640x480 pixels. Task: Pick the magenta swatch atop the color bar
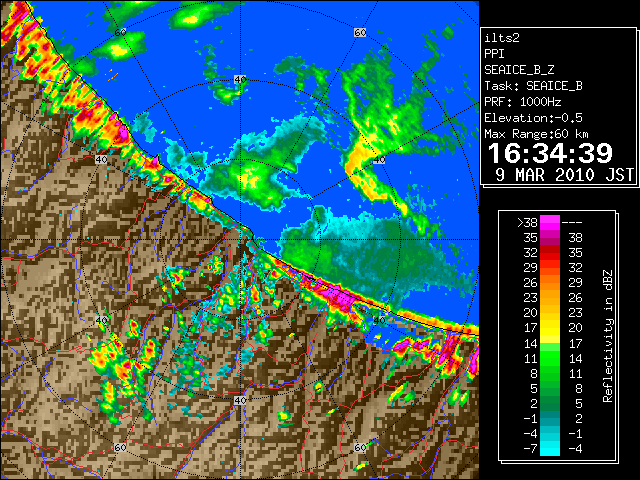coord(550,223)
